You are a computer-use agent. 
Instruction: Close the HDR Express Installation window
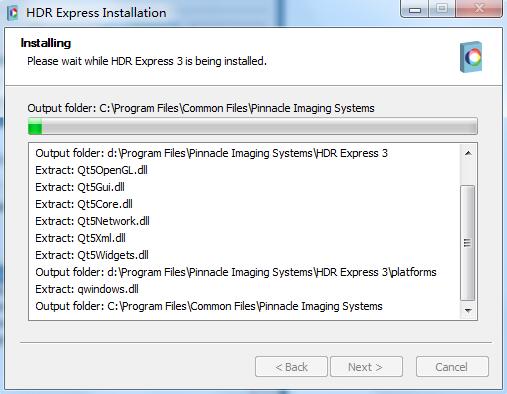click(x=479, y=8)
